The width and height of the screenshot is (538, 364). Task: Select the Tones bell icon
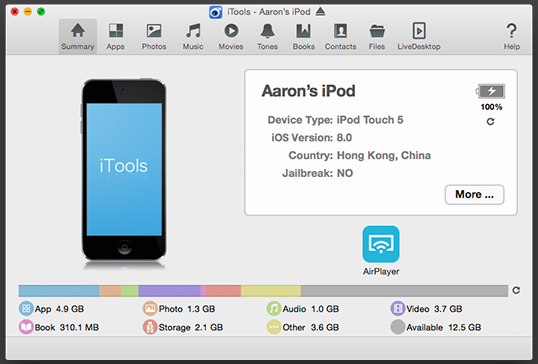tap(268, 31)
